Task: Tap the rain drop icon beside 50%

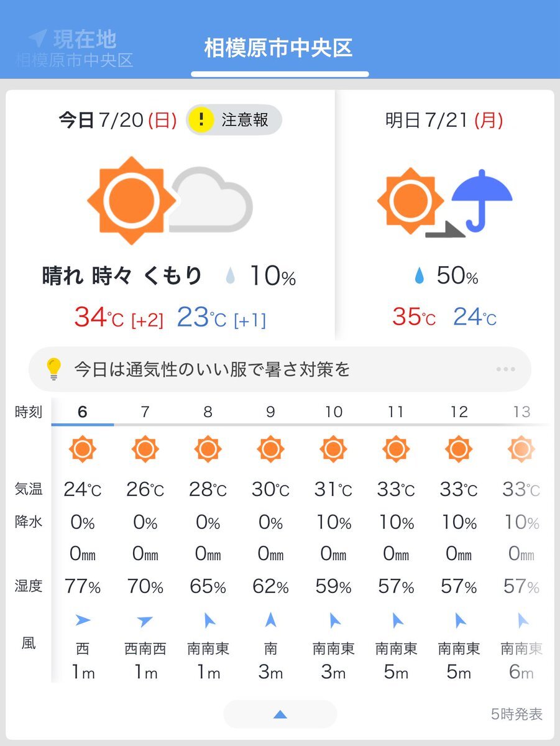Action: tap(418, 277)
